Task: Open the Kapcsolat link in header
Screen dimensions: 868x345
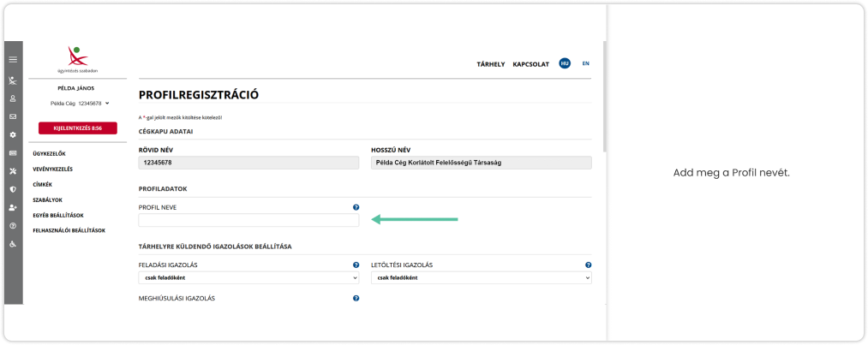Action: click(x=530, y=64)
